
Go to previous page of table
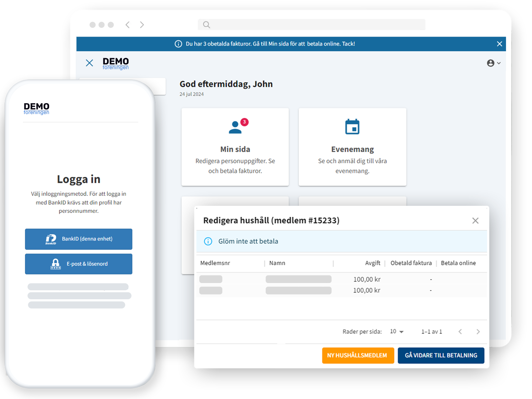tap(460, 332)
